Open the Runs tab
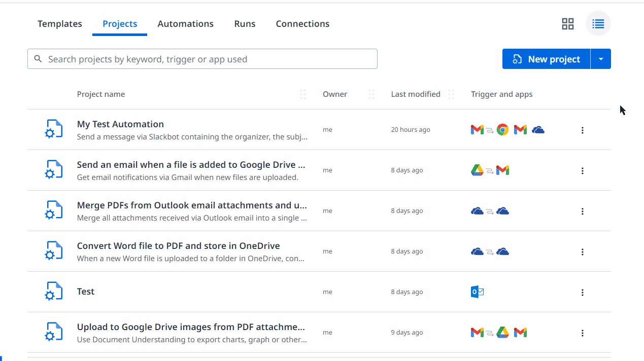 245,24
